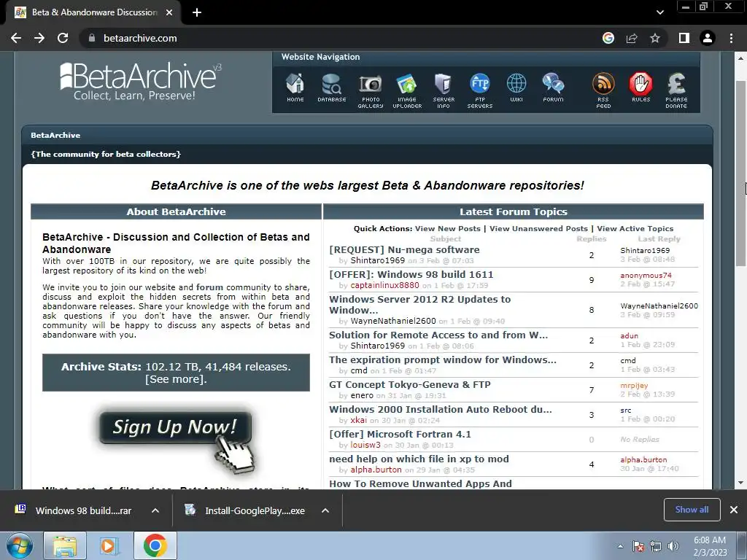Click View Active Topics link
Viewport: 747px width, 560px height.
(635, 228)
